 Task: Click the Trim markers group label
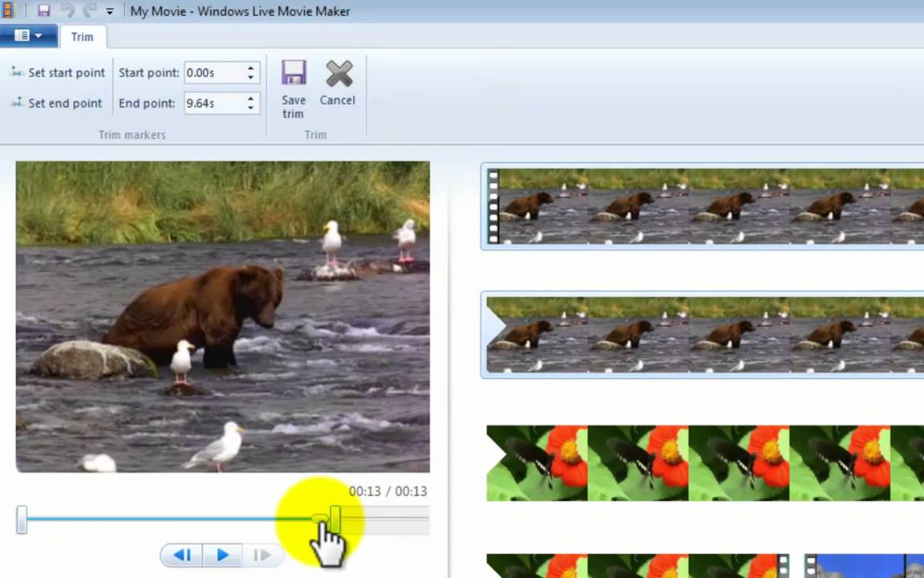pyautogui.click(x=132, y=135)
